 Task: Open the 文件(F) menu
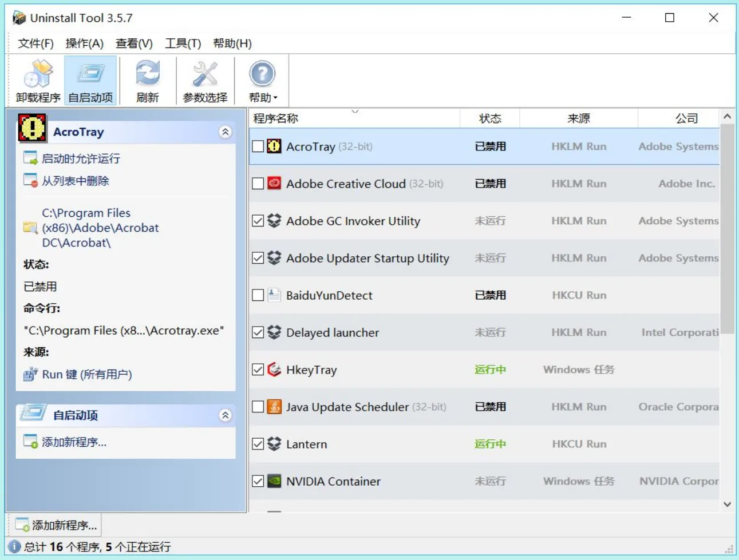(35, 43)
